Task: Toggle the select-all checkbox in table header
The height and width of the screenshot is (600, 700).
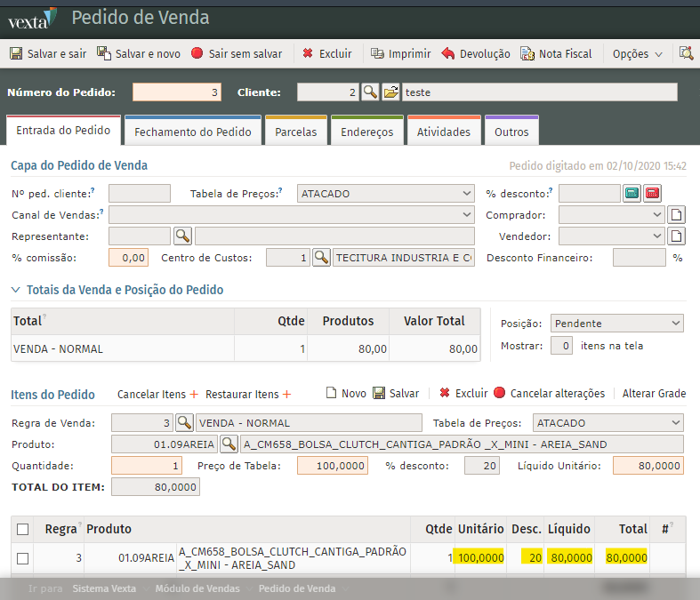Action: (x=23, y=530)
